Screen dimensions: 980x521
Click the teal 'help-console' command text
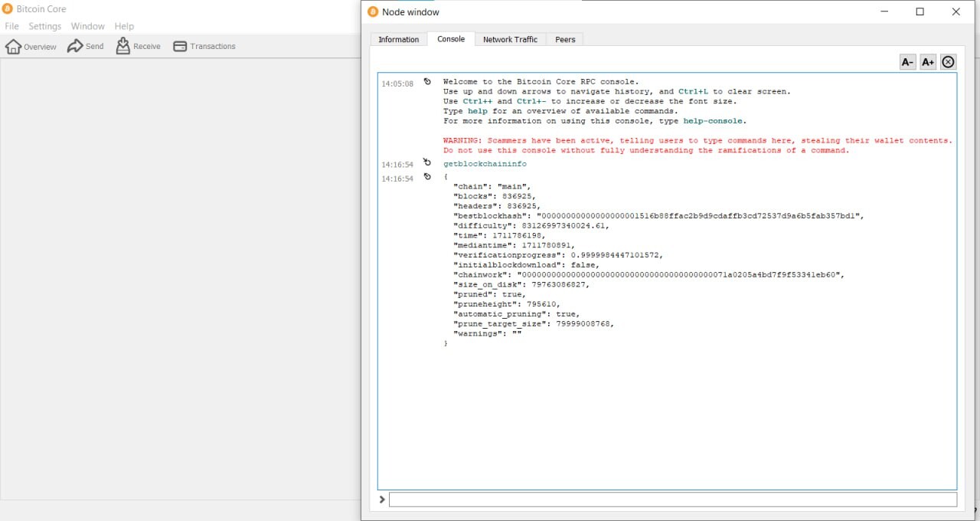(714, 121)
